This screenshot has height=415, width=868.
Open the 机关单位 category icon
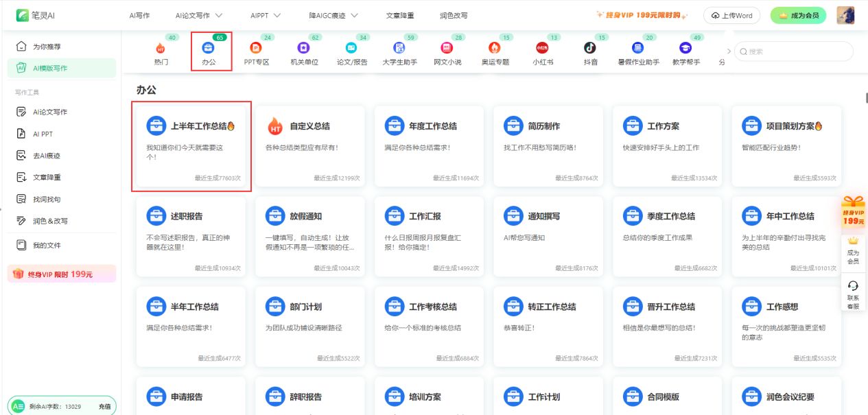tap(304, 48)
